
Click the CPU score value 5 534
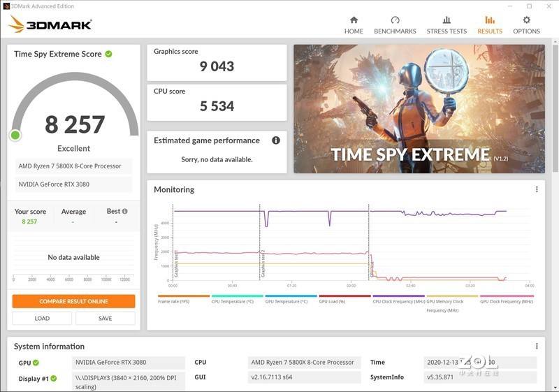(x=217, y=106)
